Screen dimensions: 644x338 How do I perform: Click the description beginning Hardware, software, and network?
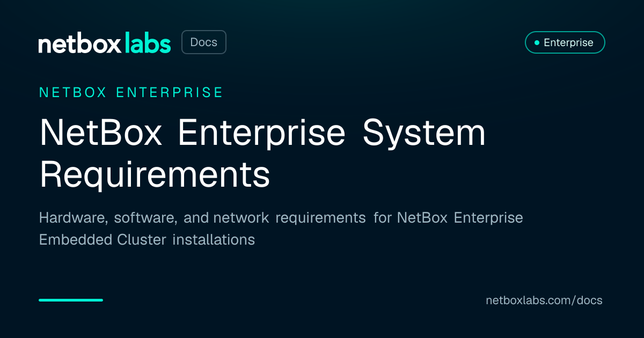point(281,229)
